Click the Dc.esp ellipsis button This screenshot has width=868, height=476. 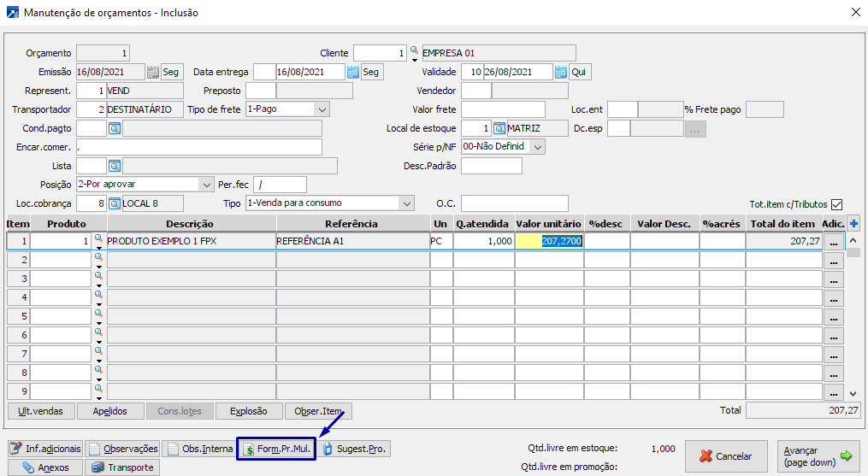[x=695, y=129]
